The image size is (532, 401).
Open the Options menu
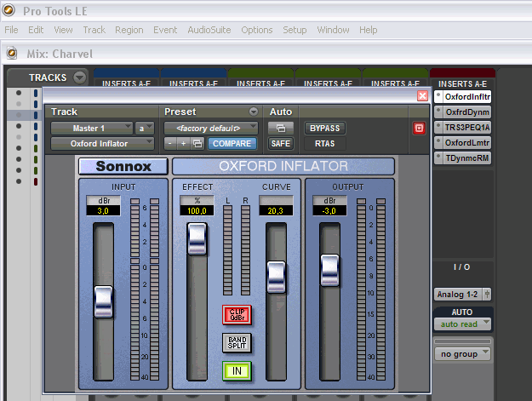(257, 30)
